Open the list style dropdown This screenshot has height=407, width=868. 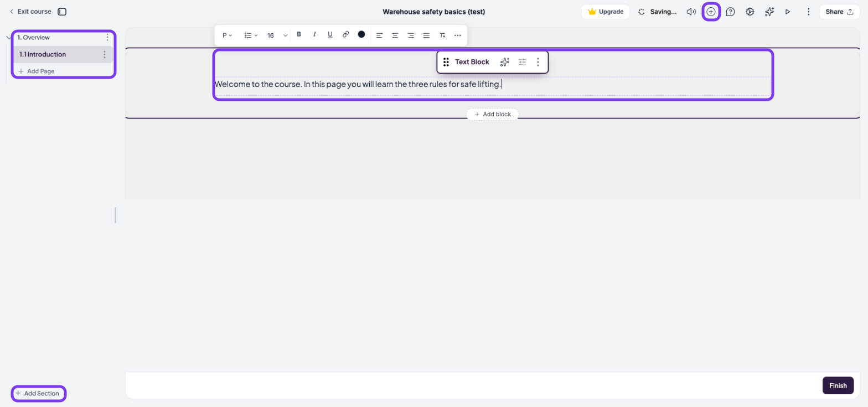pyautogui.click(x=251, y=35)
